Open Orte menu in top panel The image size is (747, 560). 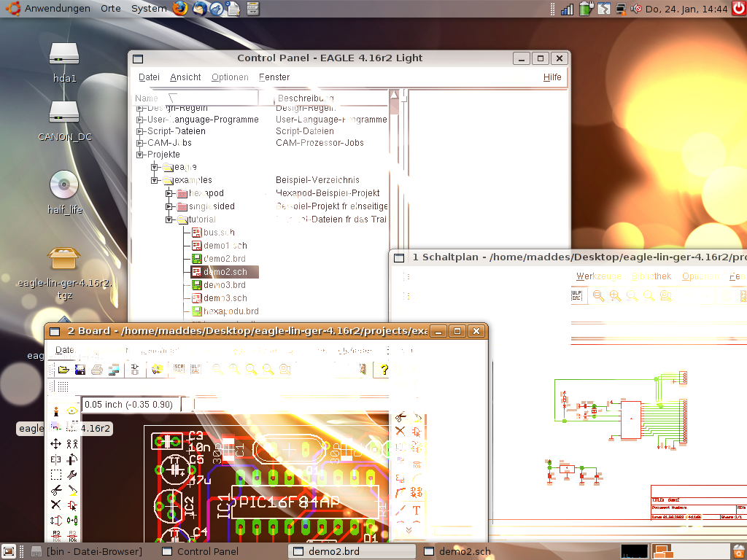click(x=111, y=9)
